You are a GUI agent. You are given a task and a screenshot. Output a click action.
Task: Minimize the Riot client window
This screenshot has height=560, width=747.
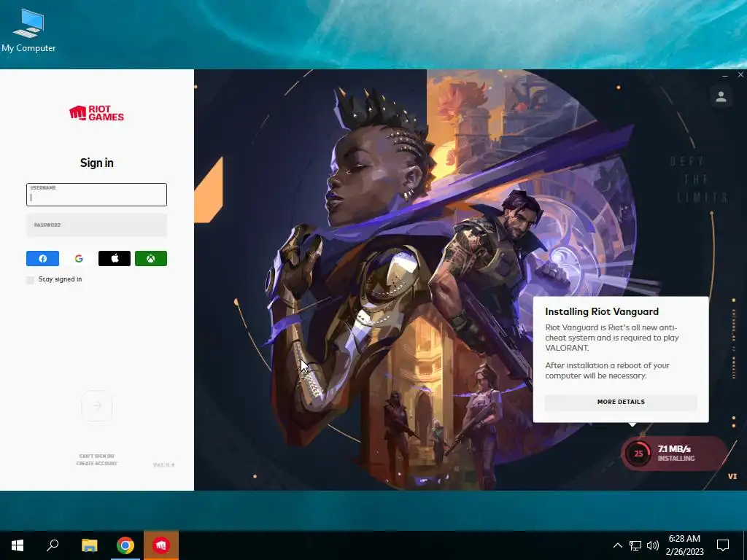coord(725,75)
